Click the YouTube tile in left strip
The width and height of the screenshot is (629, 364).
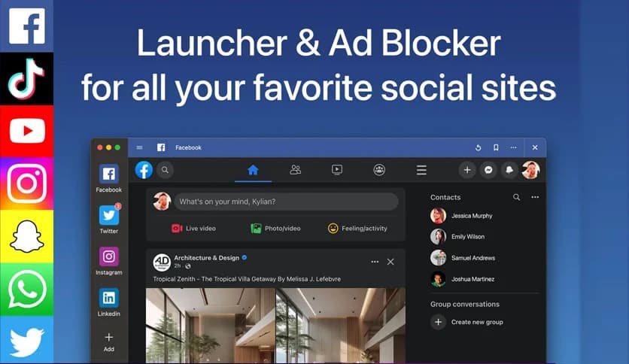point(26,131)
